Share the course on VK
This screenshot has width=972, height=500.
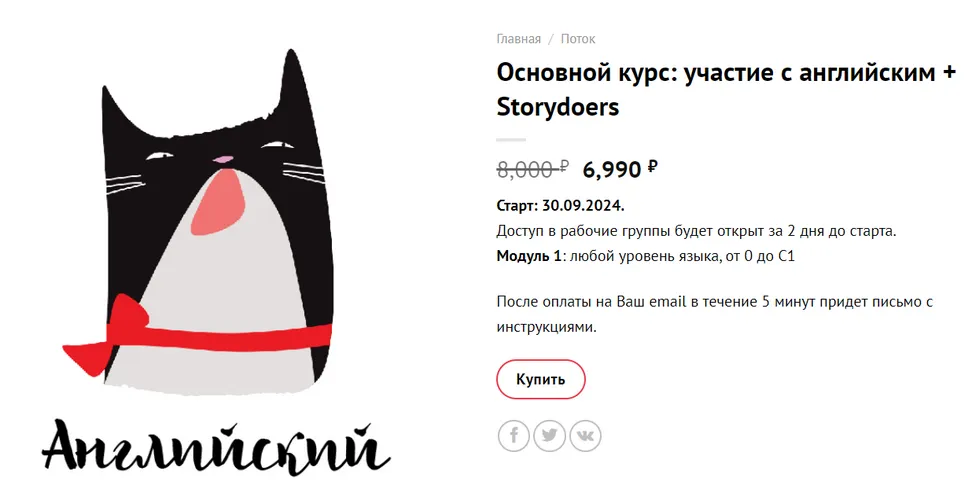[x=585, y=436]
